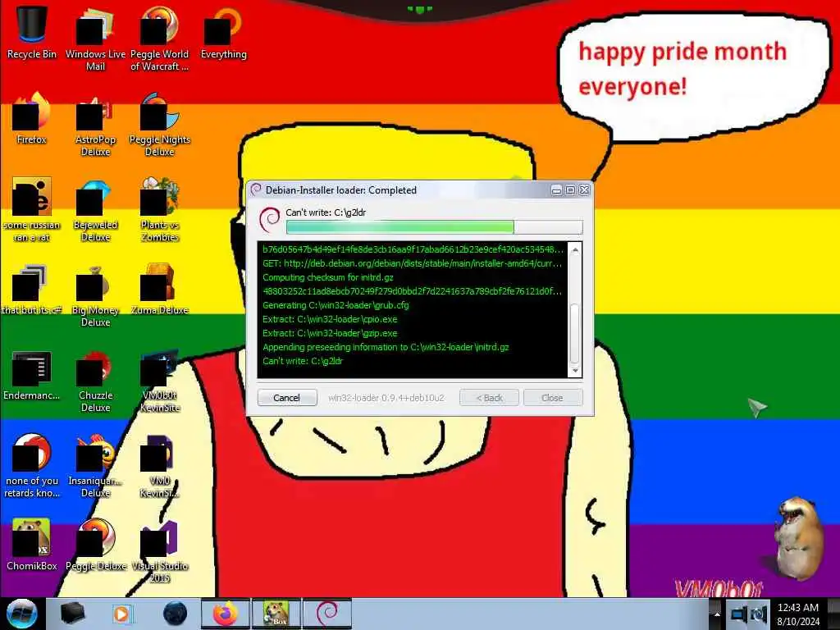
Task: Open the clock showing 12:43 AM
Action: (798, 614)
